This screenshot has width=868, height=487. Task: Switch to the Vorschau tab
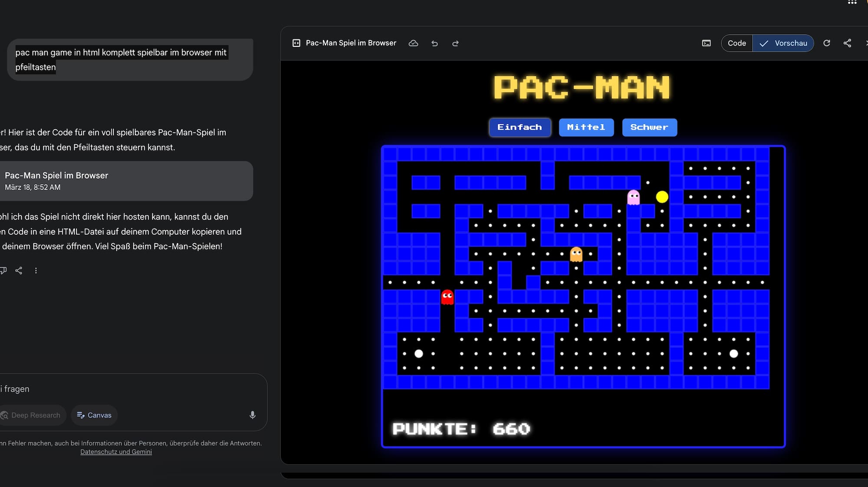783,43
